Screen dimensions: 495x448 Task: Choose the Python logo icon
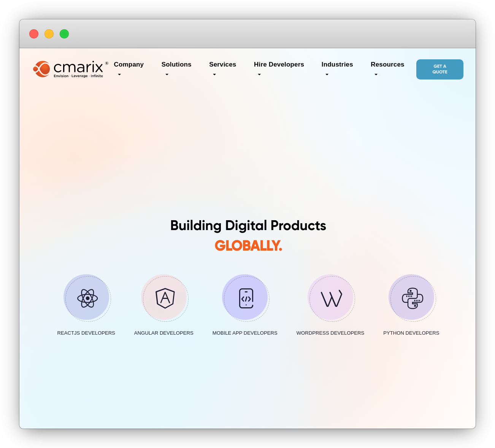pyautogui.click(x=412, y=298)
